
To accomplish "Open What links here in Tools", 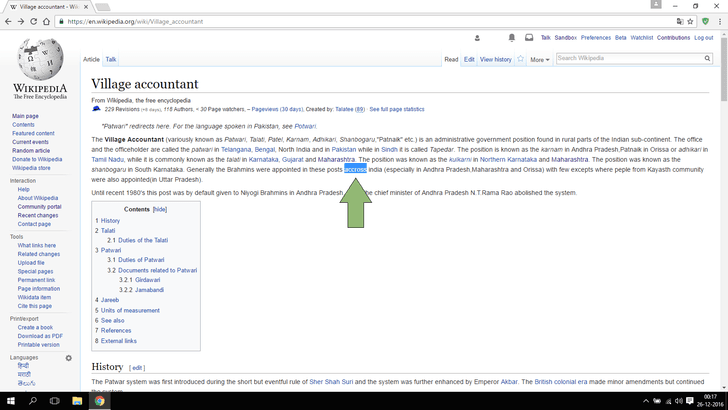I will click(37, 246).
